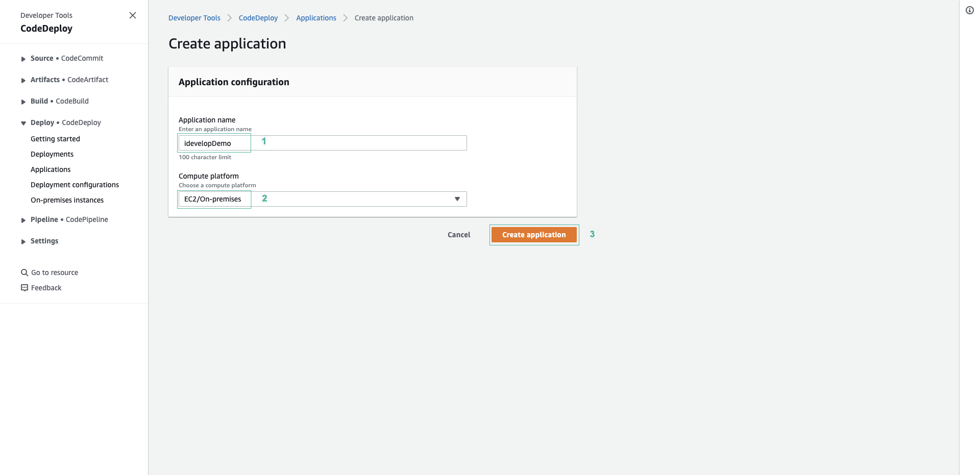Click the Go to resource search icon
The image size is (980, 475).
tap(24, 272)
